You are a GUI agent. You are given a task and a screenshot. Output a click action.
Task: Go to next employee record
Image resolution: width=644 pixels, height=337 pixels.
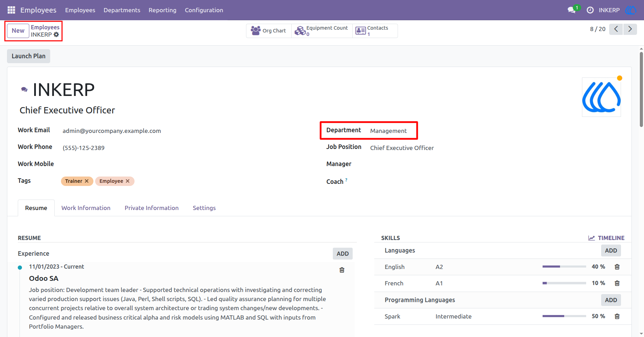click(x=630, y=29)
